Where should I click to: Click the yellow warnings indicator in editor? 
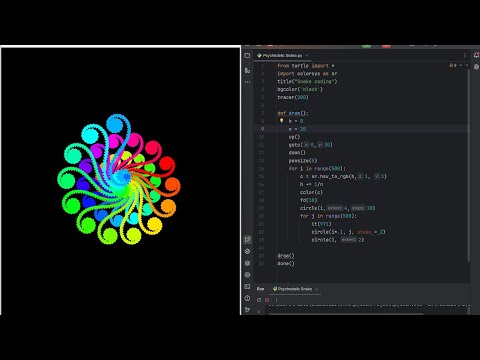pyautogui.click(x=453, y=66)
